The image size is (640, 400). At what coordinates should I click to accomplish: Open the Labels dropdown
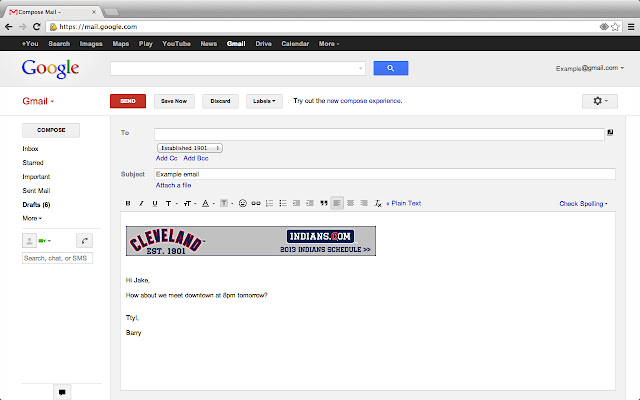coord(264,101)
